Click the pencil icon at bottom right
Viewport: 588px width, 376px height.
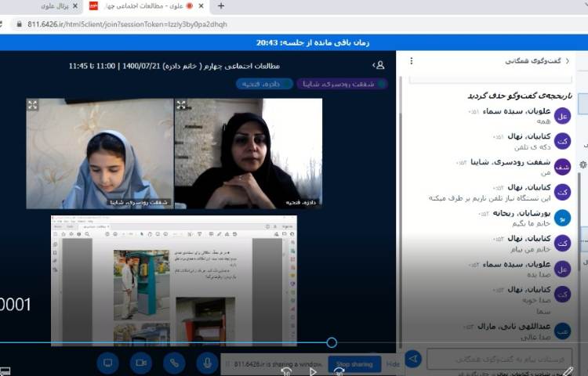pyautogui.click(x=568, y=371)
